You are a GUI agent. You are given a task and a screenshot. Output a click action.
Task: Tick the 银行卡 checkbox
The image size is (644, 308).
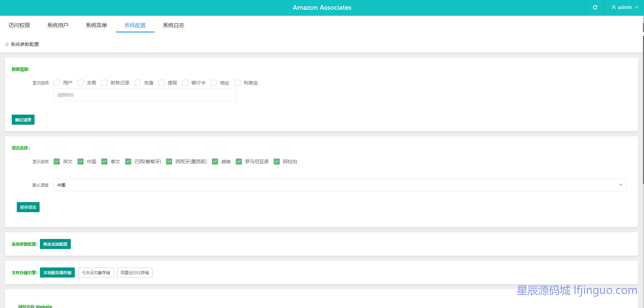[185, 83]
